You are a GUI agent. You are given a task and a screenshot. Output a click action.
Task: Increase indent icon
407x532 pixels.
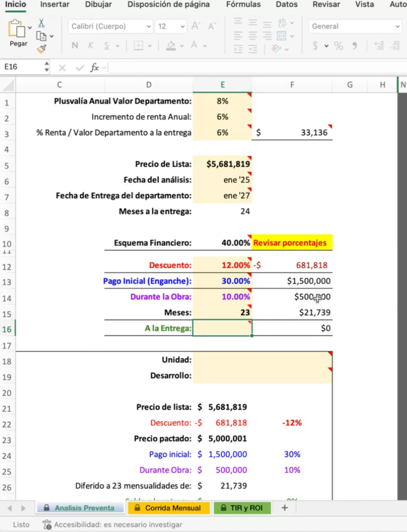[x=253, y=49]
